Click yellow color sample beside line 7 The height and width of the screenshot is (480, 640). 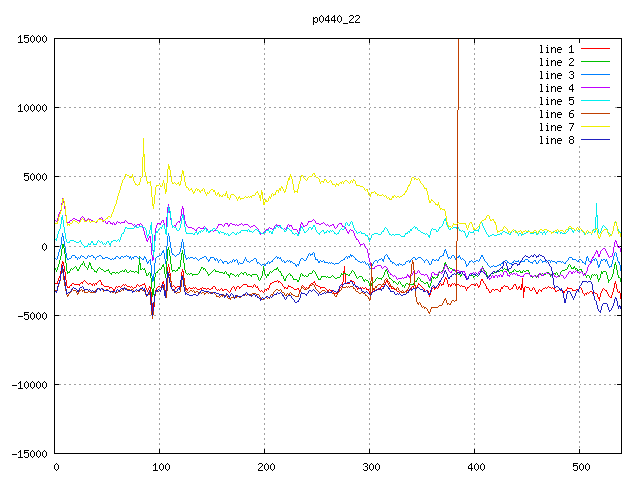point(596,127)
